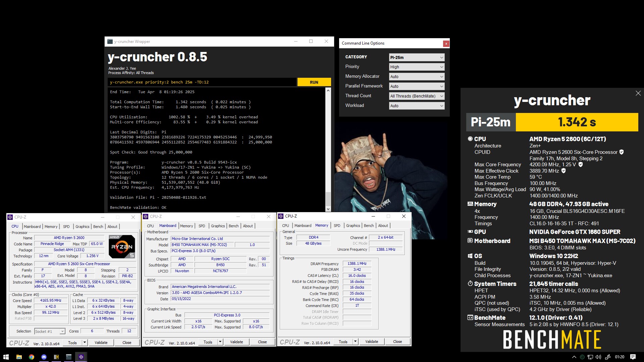Click the BenchMate section icon

(470, 317)
